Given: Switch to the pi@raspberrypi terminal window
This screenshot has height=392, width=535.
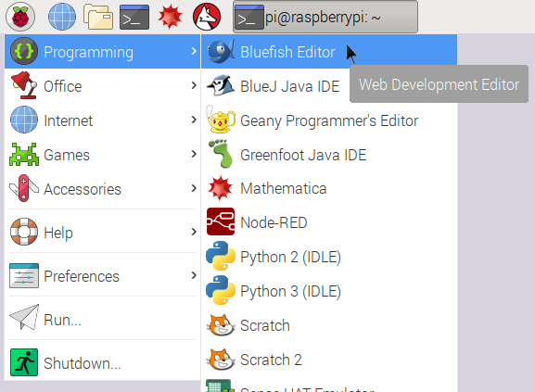Looking at the screenshot, I should click(325, 17).
